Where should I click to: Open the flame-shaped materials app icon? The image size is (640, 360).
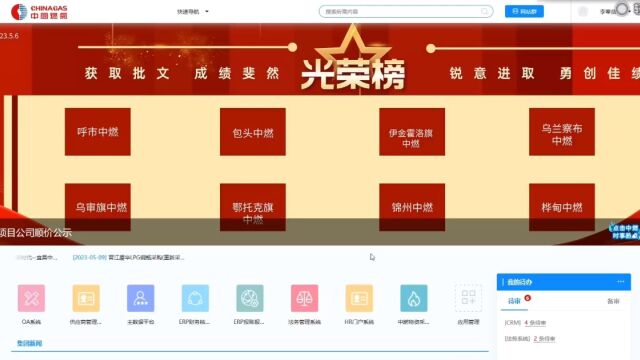(x=414, y=298)
